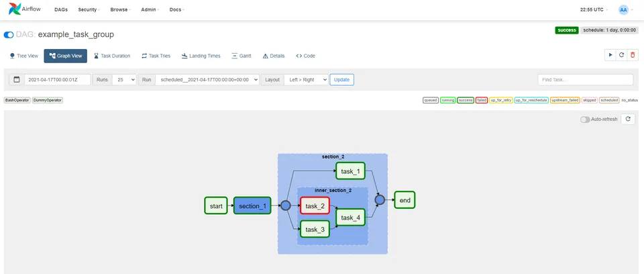Open the Code tab

tap(306, 56)
